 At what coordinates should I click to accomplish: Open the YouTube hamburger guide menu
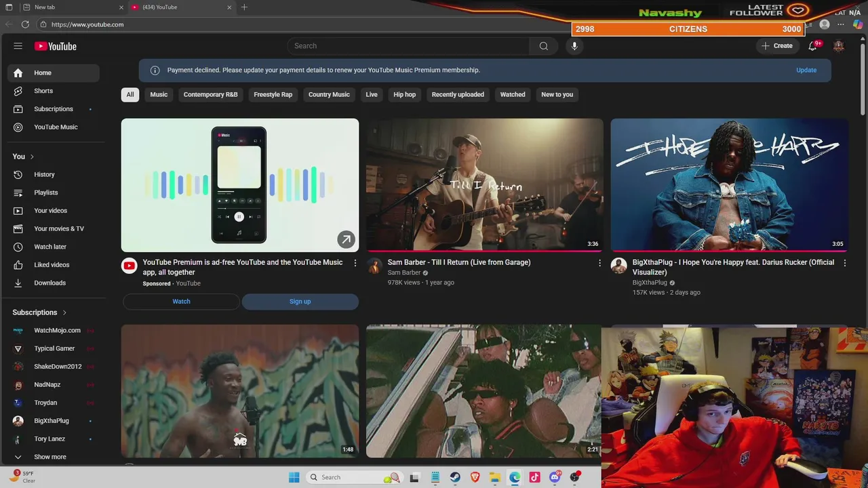18,46
